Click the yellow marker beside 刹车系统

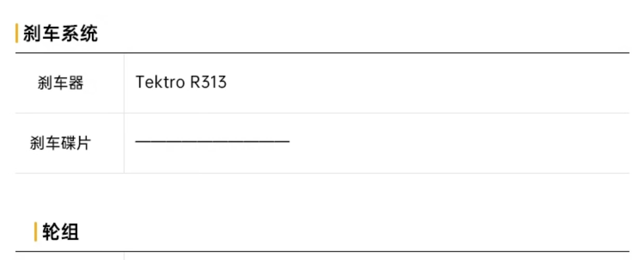(x=17, y=33)
